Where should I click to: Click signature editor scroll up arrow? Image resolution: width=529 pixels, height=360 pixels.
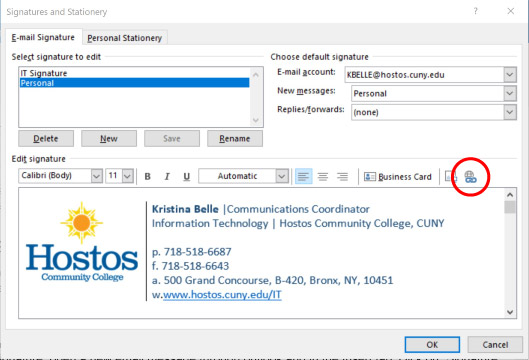pos(510,195)
